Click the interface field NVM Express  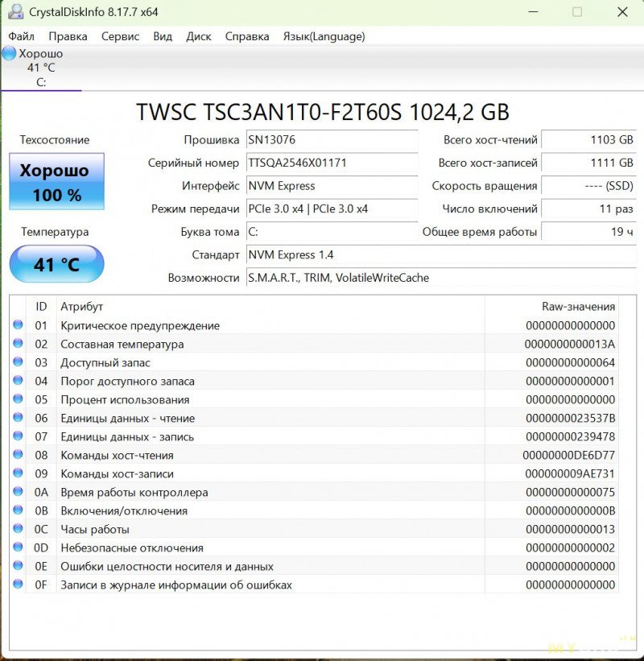[332, 186]
